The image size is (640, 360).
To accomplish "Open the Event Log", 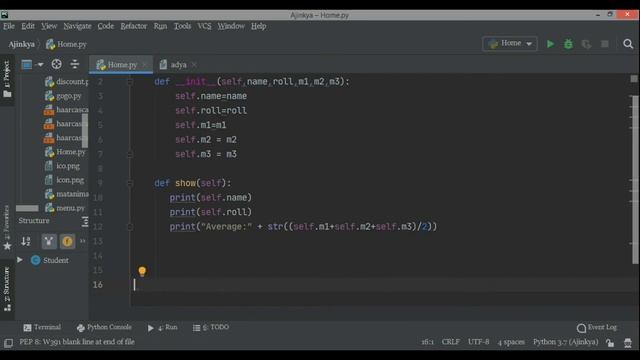I will pos(597,327).
